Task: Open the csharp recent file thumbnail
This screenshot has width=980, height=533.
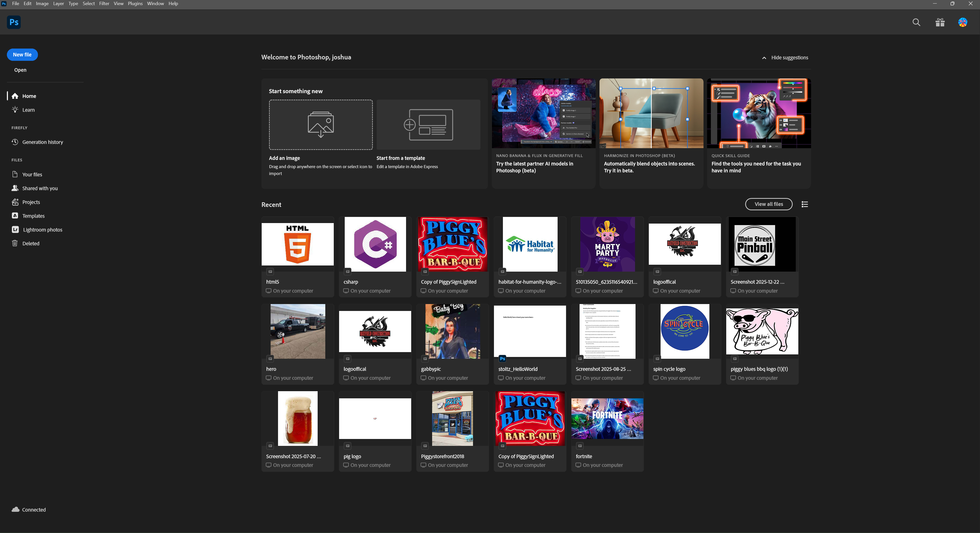Action: pyautogui.click(x=375, y=244)
